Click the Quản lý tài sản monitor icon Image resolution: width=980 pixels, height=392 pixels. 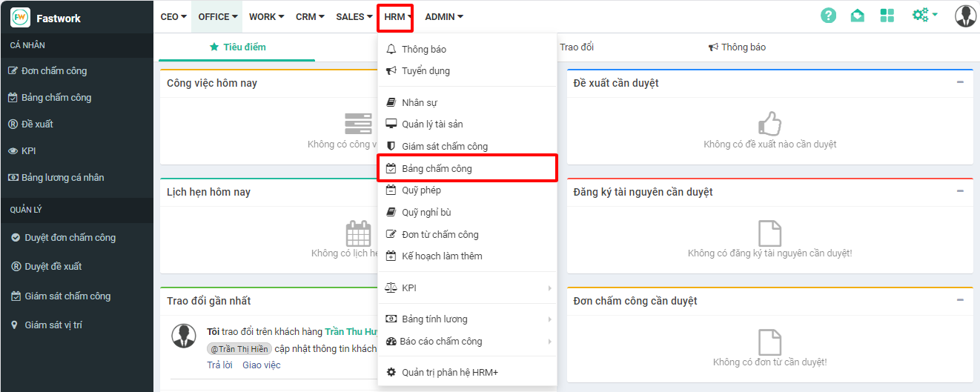click(x=391, y=124)
